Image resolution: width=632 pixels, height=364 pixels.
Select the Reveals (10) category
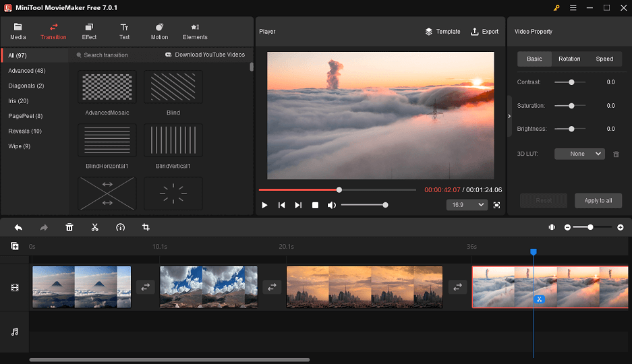coord(25,131)
